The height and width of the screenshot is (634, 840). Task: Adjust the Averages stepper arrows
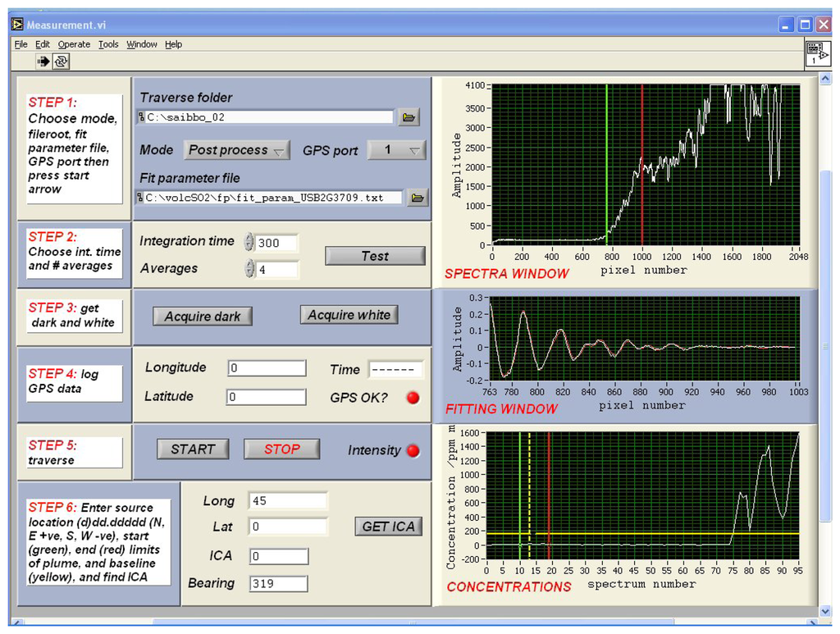(249, 269)
